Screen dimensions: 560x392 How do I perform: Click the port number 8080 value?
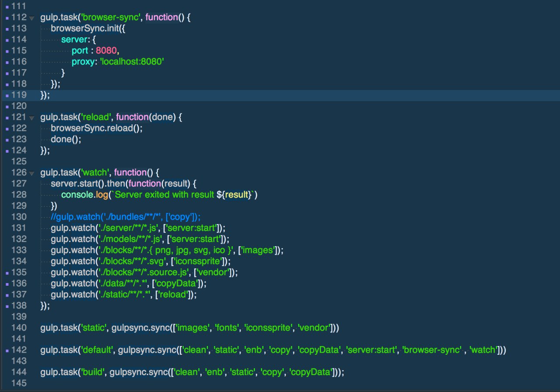point(106,51)
